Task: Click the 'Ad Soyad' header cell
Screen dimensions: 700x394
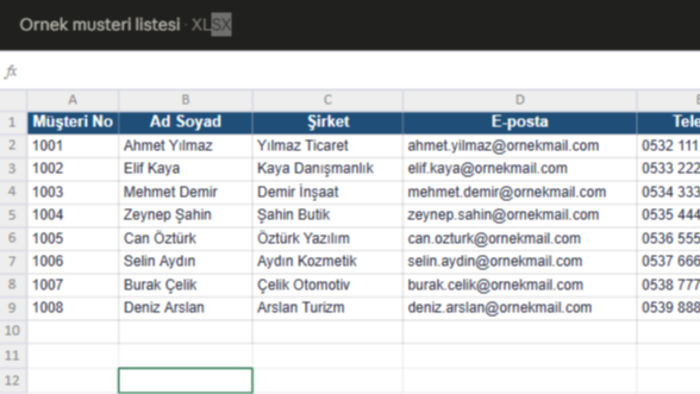Action: (x=185, y=122)
